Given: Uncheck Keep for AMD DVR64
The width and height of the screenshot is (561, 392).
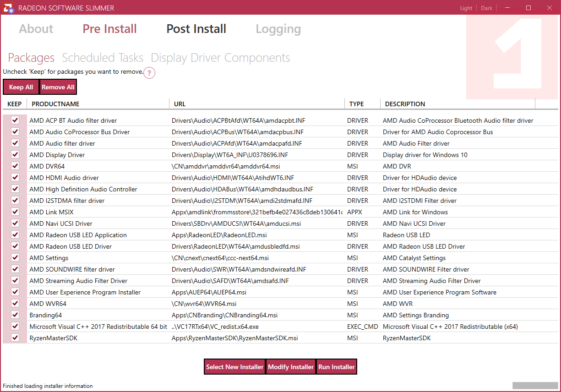Looking at the screenshot, I should [x=15, y=166].
